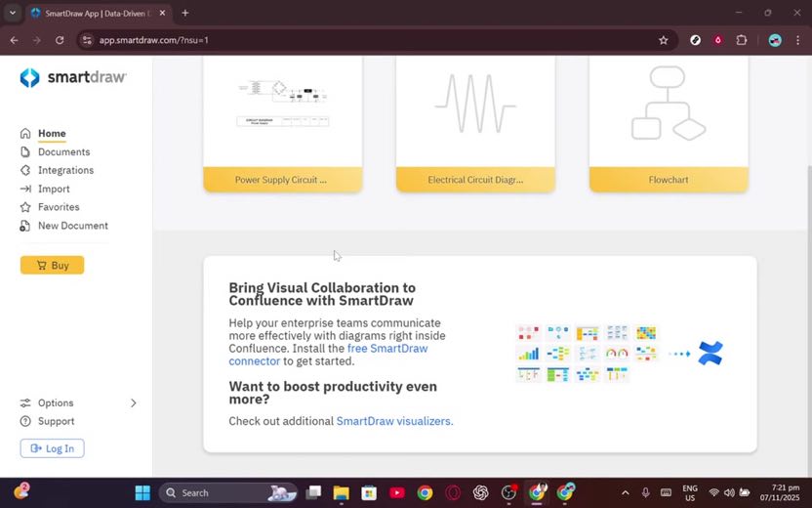The image size is (812, 508).
Task: Reload the page
Action: [60, 40]
